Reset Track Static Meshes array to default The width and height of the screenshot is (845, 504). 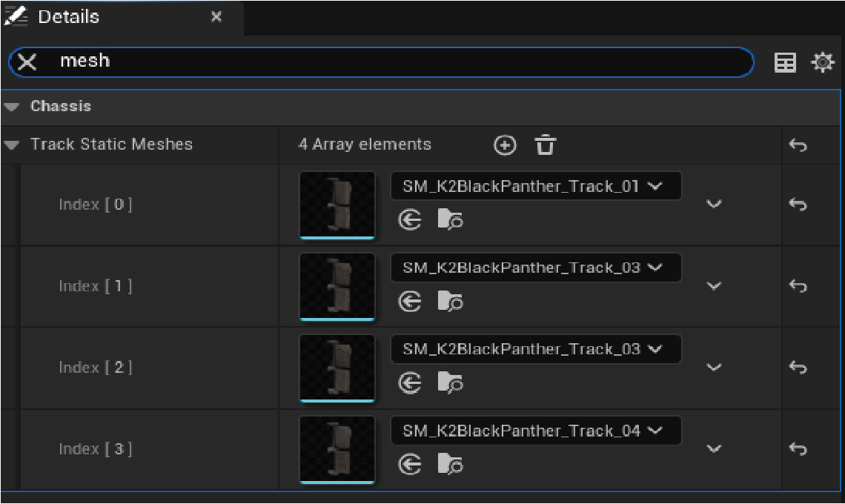798,145
